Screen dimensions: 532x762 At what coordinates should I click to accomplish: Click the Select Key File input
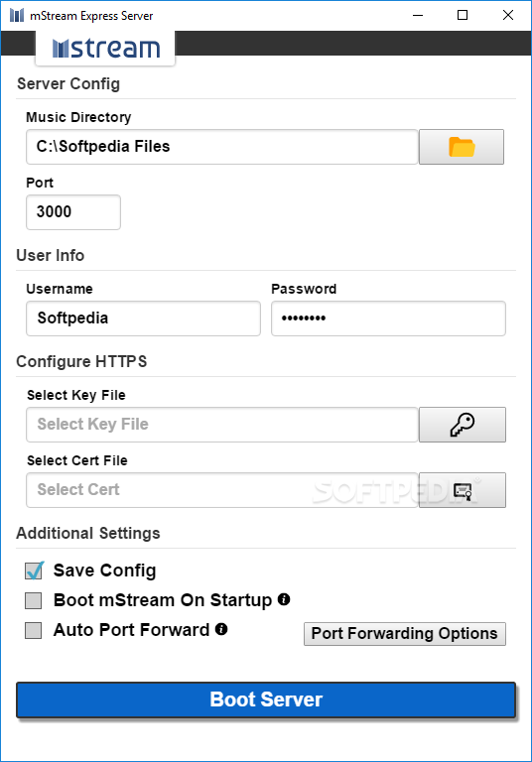(x=221, y=425)
